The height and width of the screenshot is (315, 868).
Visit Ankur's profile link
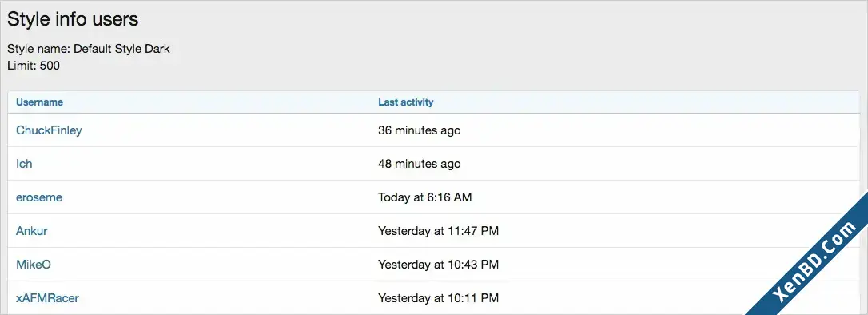point(31,231)
